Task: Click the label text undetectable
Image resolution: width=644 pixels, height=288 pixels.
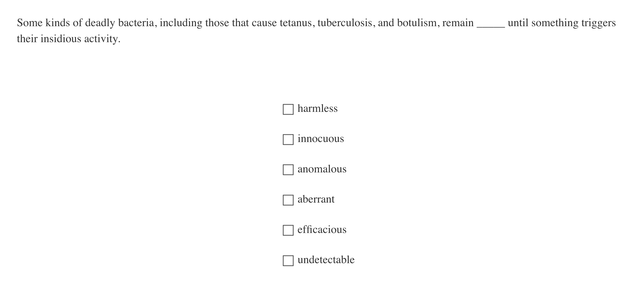Action: pyautogui.click(x=326, y=260)
